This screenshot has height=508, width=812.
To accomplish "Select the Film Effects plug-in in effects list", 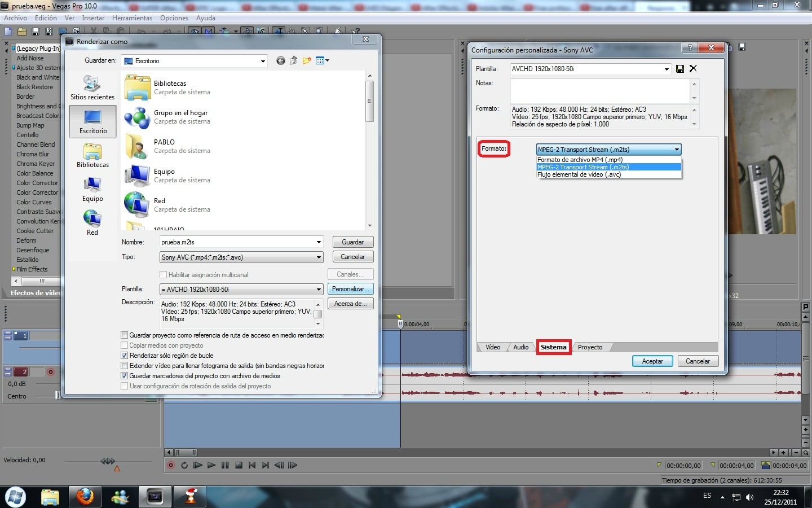I will tap(32, 269).
